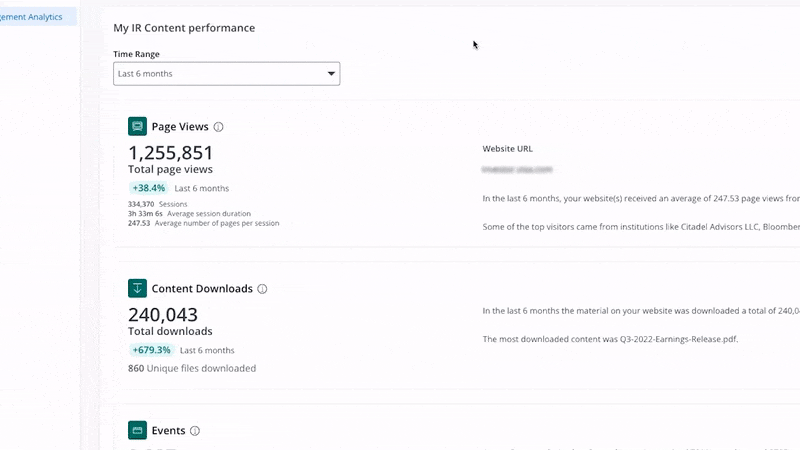The height and width of the screenshot is (450, 800).
Task: Open the blurred website URL link
Action: pyautogui.click(x=517, y=171)
